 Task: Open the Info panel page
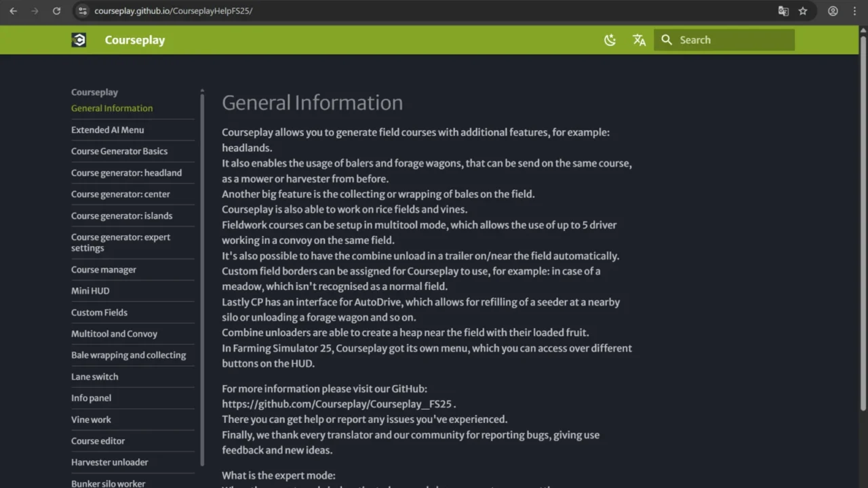click(x=91, y=399)
